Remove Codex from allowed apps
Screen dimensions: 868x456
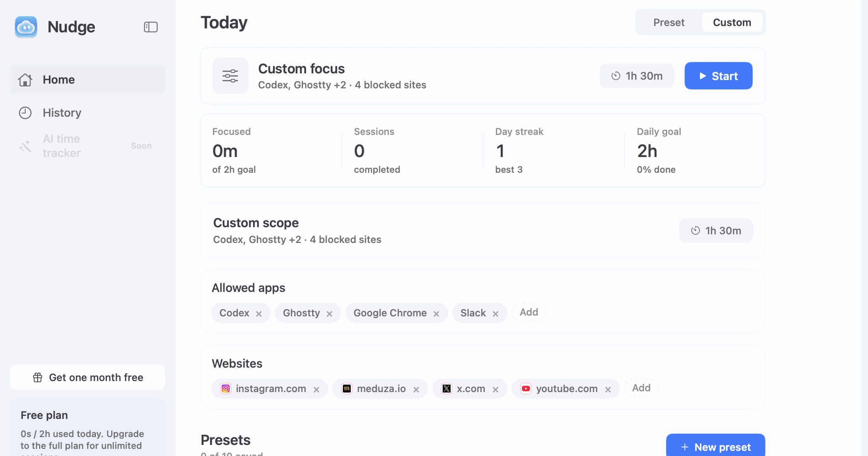[259, 314]
